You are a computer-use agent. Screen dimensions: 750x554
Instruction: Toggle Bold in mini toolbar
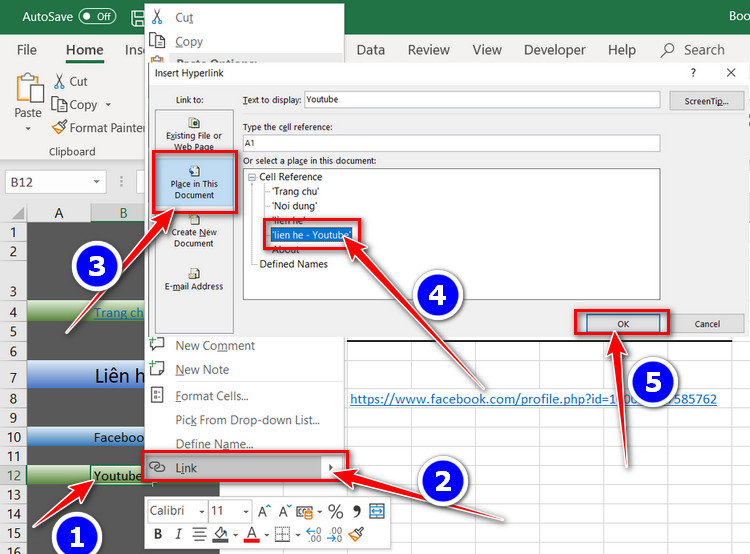pyautogui.click(x=158, y=533)
